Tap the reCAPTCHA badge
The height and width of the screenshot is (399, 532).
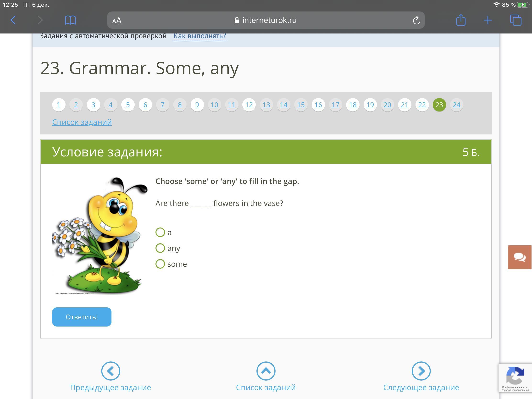pos(515,378)
